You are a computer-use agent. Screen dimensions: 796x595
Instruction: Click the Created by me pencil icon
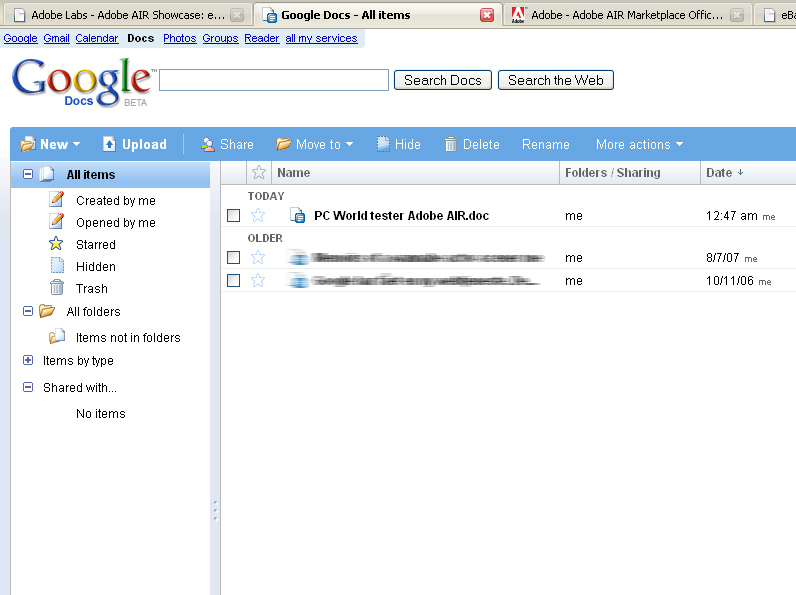[x=57, y=199]
